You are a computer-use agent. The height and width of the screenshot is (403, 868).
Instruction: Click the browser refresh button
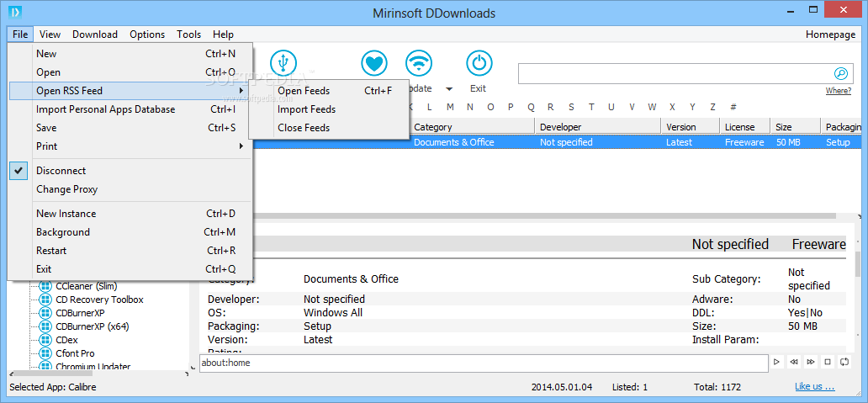point(844,362)
